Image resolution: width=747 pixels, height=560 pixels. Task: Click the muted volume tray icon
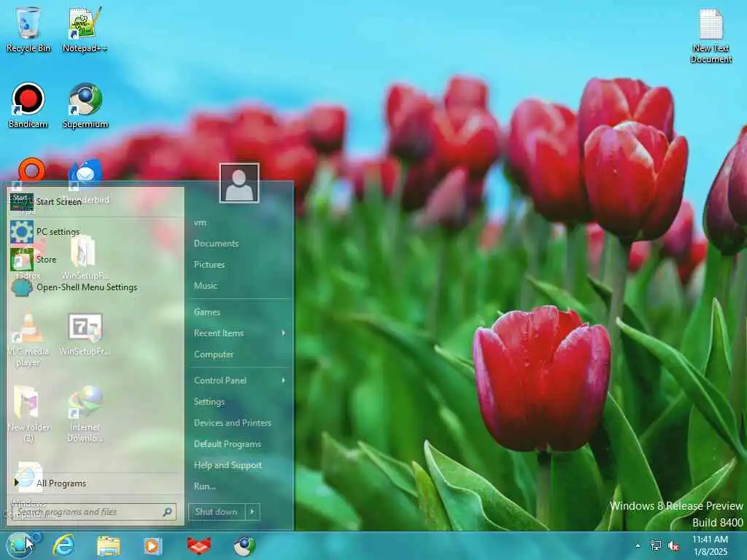[673, 545]
